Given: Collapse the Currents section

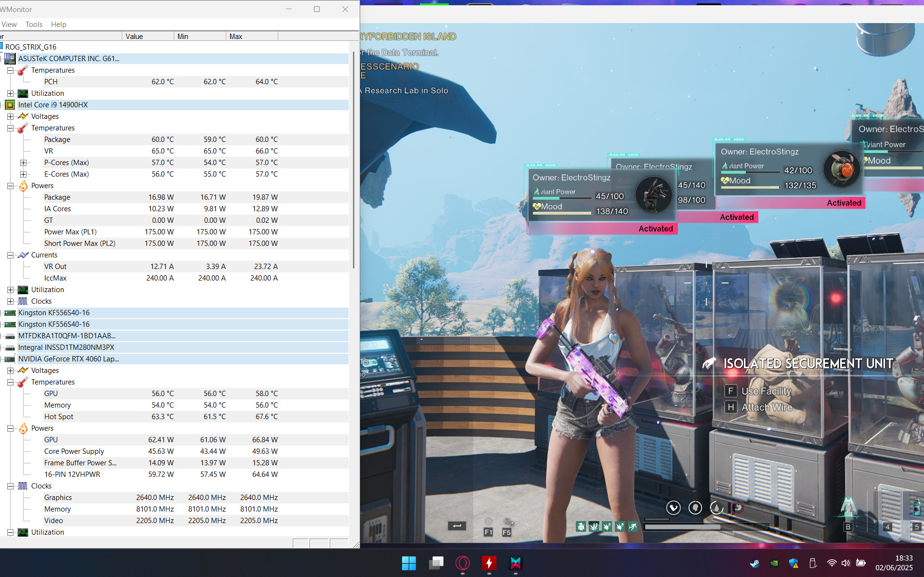Looking at the screenshot, I should 10,255.
